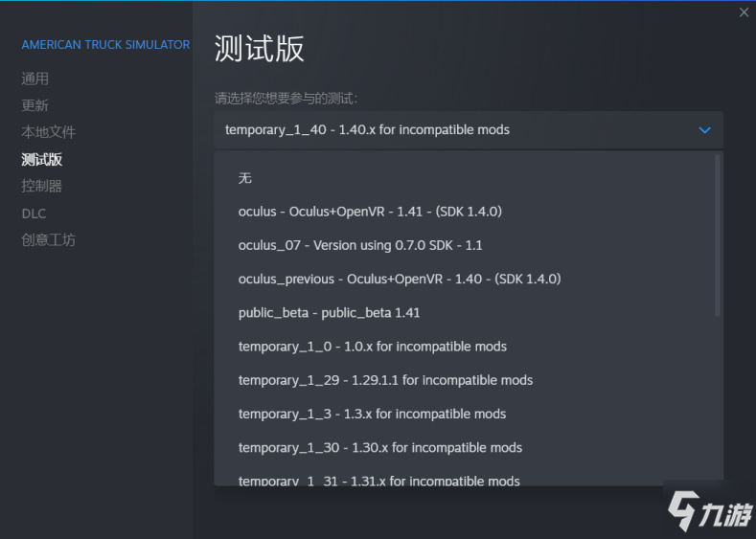Click the AMERICAN TRUCK SIMULATOR title link
The width and height of the screenshot is (756, 539).
click(x=105, y=45)
